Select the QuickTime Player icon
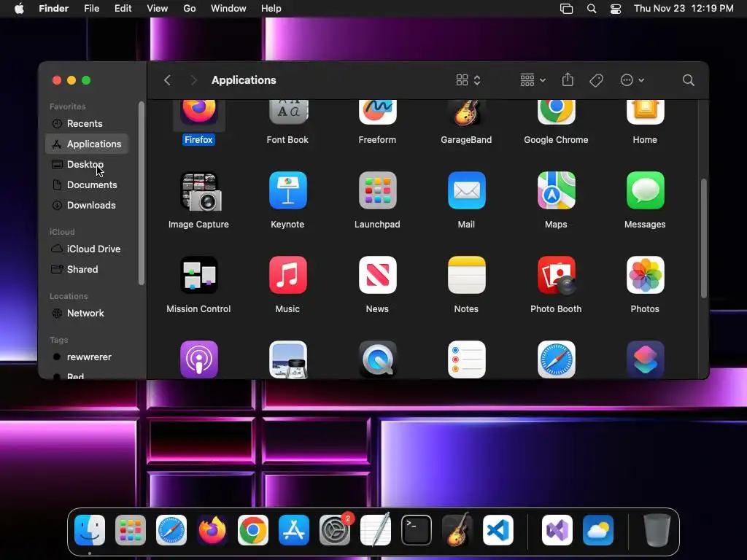747x560 pixels. [x=377, y=359]
